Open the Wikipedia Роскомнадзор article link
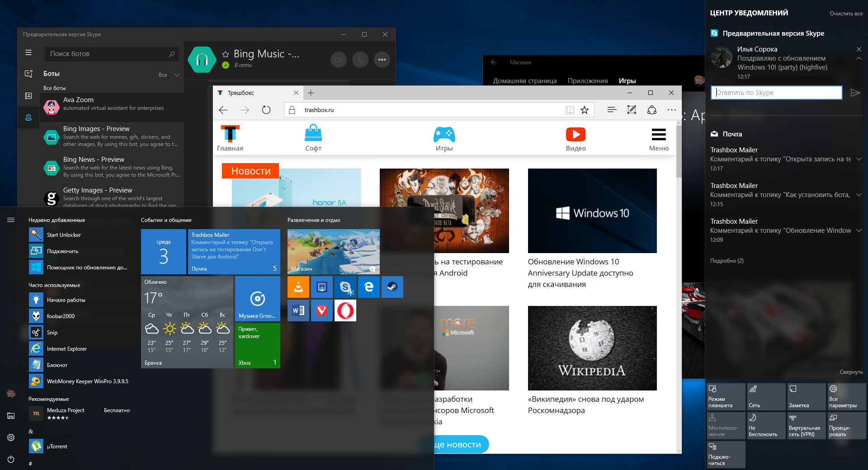This screenshot has height=470, width=868. pos(586,405)
